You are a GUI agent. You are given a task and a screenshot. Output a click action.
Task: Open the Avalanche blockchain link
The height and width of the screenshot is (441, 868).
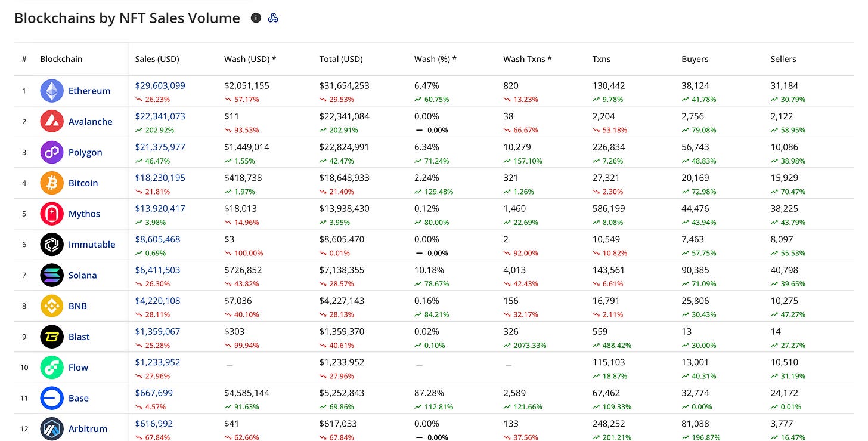(91, 121)
